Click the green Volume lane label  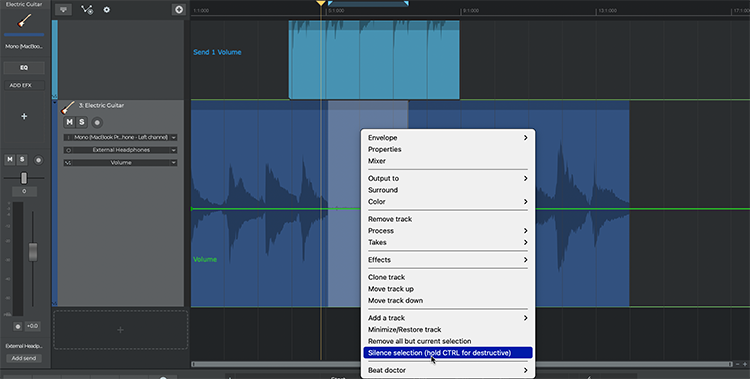(x=205, y=259)
